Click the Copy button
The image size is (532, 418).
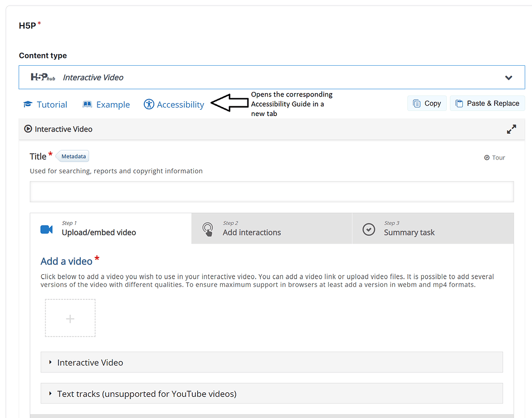click(427, 103)
